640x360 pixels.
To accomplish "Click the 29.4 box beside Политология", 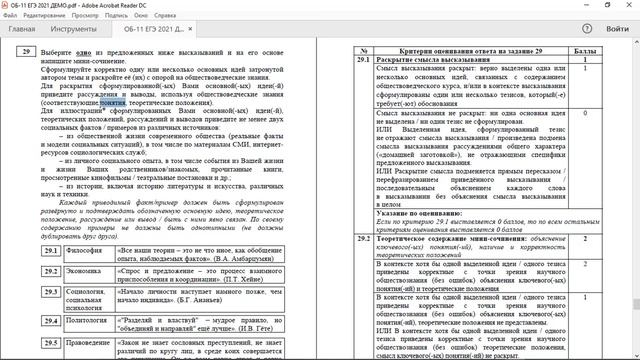I will (x=51, y=321).
